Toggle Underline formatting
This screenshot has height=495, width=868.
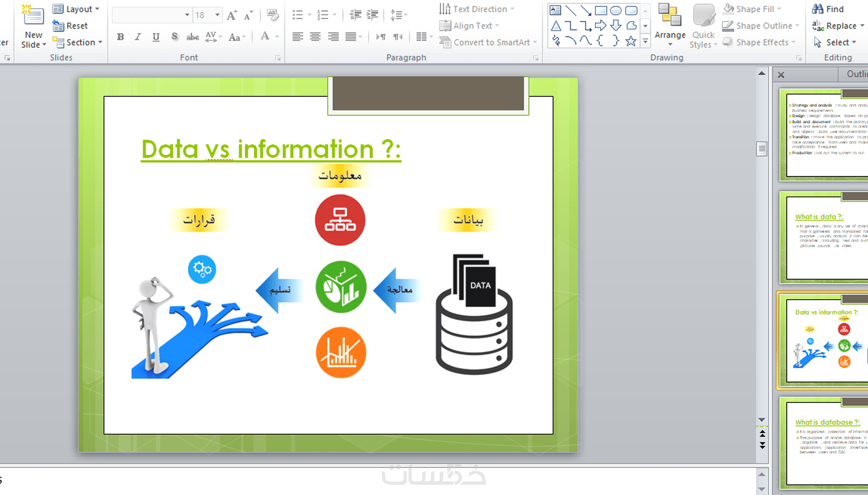[156, 37]
